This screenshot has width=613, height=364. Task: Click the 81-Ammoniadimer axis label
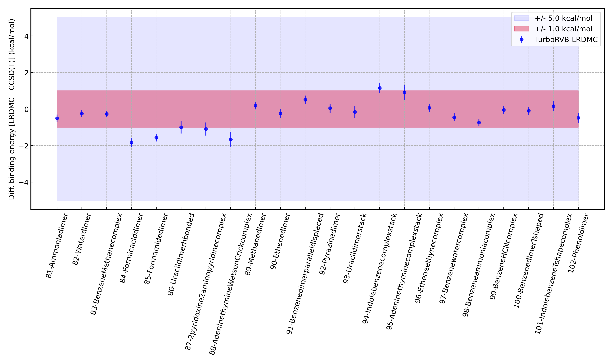(57, 246)
